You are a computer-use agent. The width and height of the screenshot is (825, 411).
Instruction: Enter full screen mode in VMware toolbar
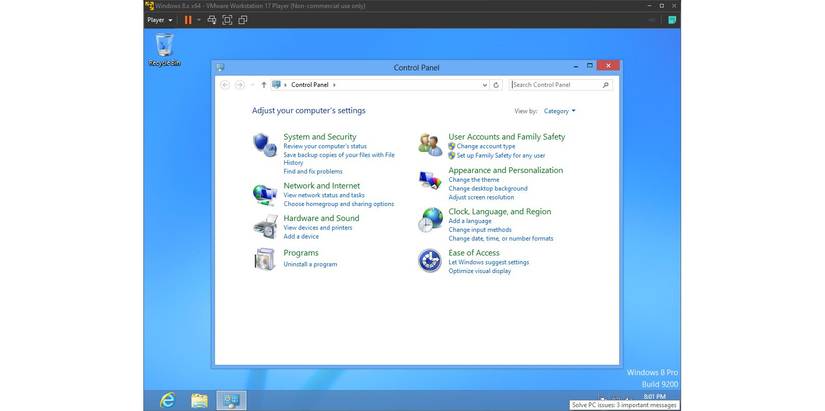tap(227, 20)
